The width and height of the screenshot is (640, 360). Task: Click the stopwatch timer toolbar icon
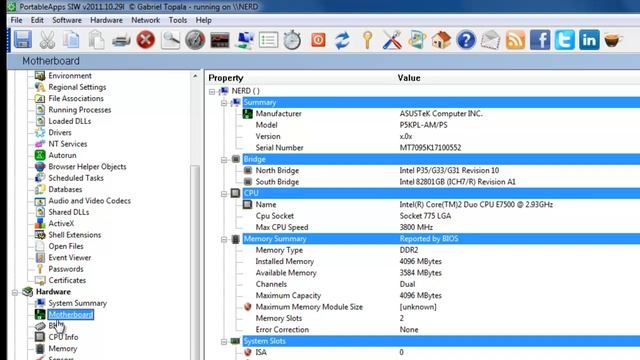coord(292,40)
